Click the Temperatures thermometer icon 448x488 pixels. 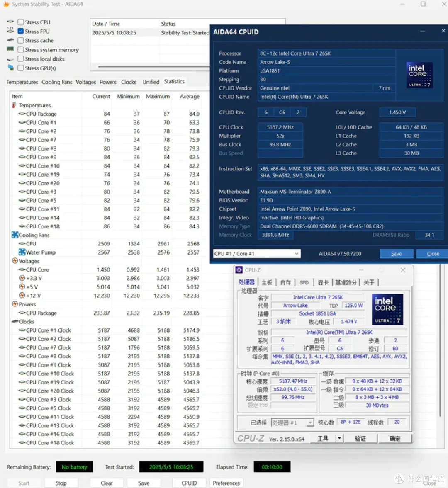(14, 105)
